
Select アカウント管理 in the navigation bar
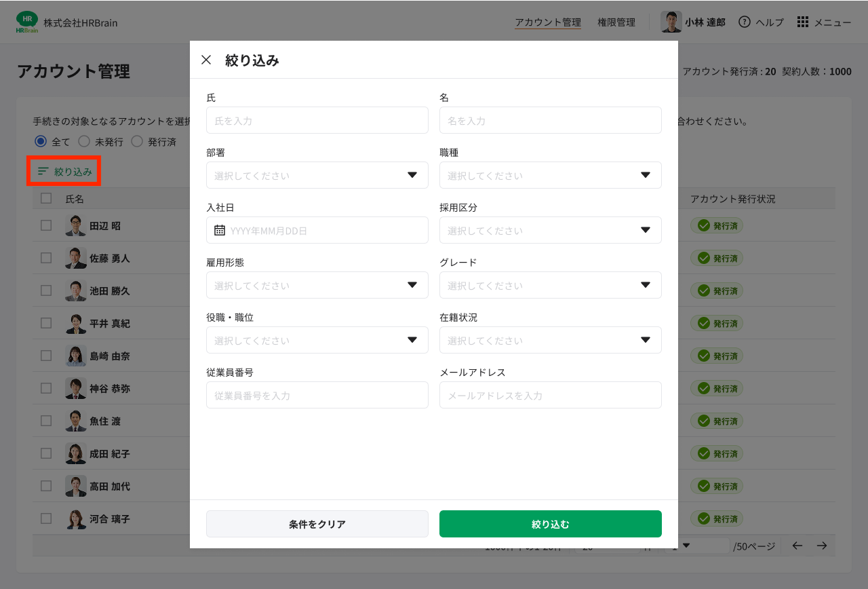548,22
